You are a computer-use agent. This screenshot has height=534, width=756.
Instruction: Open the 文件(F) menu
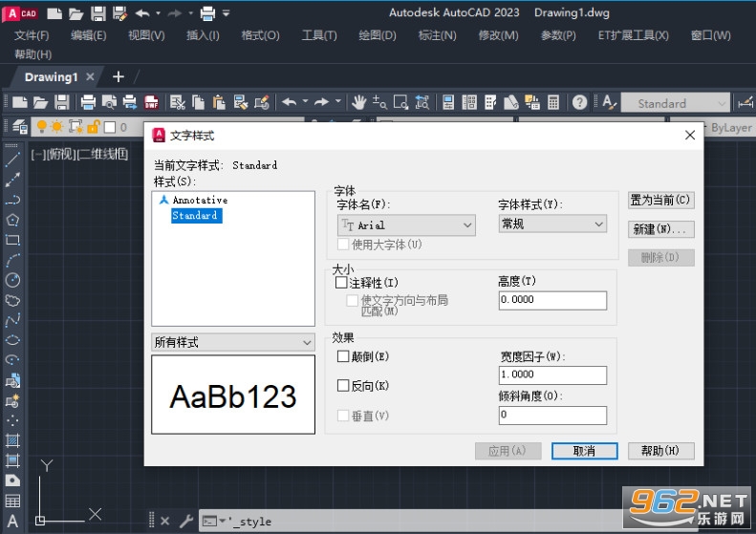pos(32,35)
